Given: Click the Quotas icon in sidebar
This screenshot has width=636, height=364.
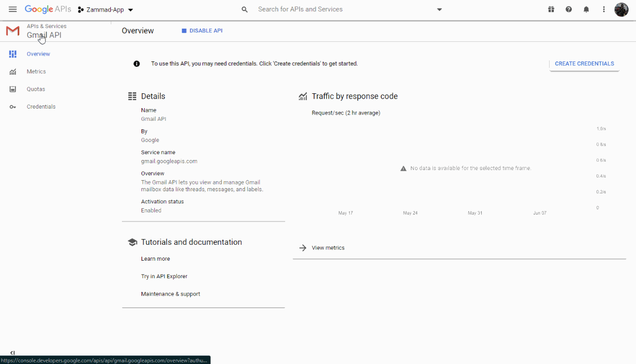Looking at the screenshot, I should (x=13, y=89).
